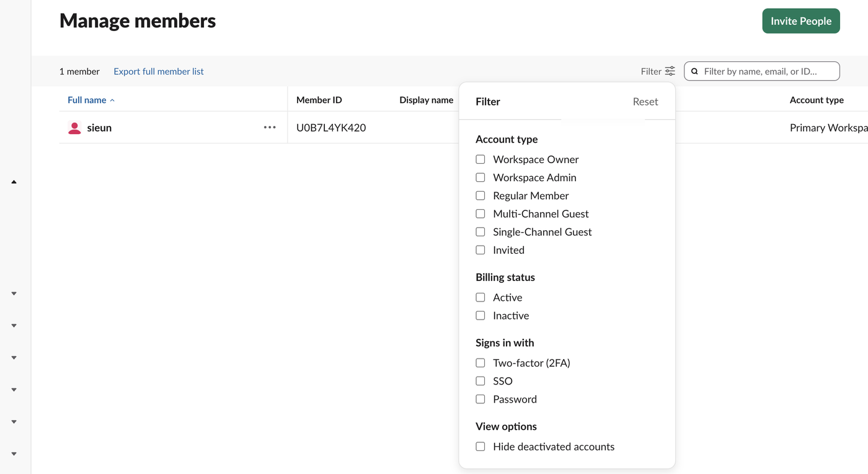Check the Workspace Admin filter
The height and width of the screenshot is (474, 868).
pos(480,177)
